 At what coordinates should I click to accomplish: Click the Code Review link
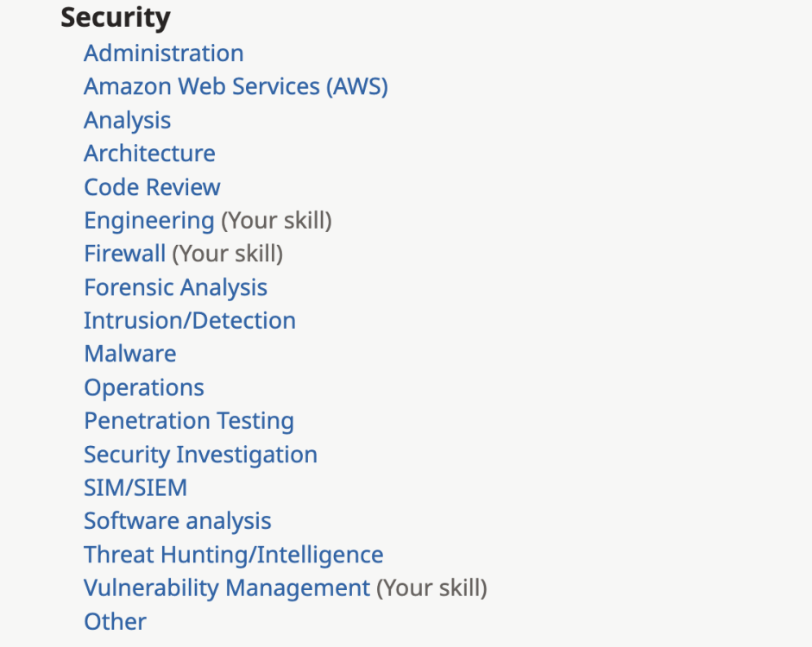click(152, 187)
